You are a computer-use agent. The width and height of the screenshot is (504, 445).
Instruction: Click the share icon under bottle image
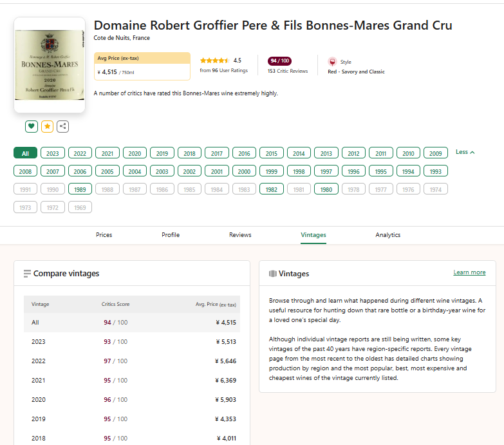[x=62, y=126]
